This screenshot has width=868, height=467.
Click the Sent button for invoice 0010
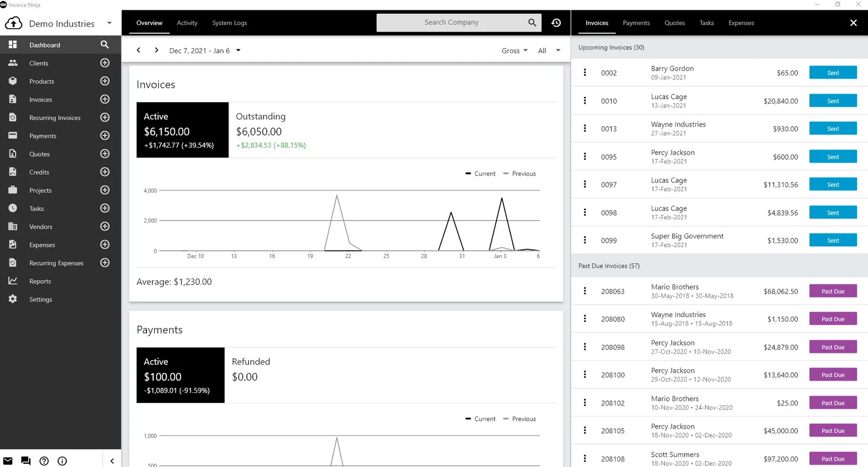833,101
